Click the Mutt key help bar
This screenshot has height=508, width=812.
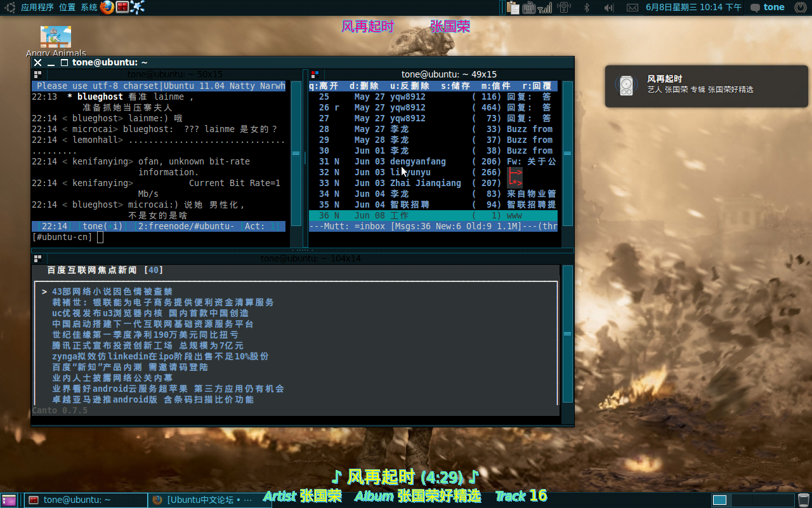433,86
